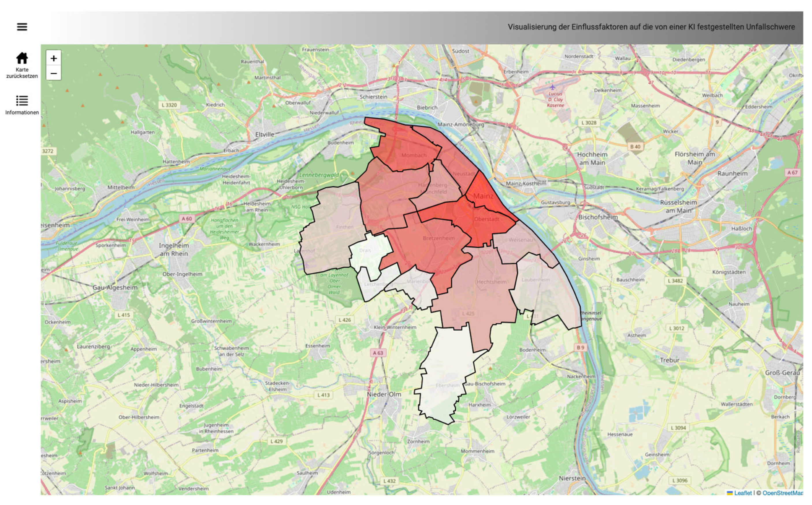Image resolution: width=812 pixels, height=505 pixels.
Task: Click the home icon to reset map
Action: point(22,58)
